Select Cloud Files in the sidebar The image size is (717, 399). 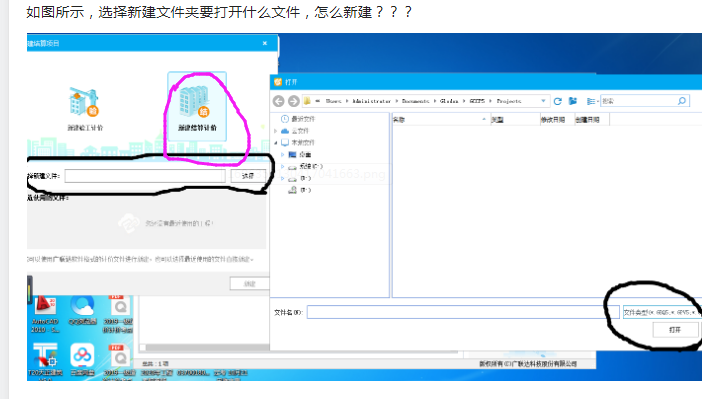click(x=295, y=131)
